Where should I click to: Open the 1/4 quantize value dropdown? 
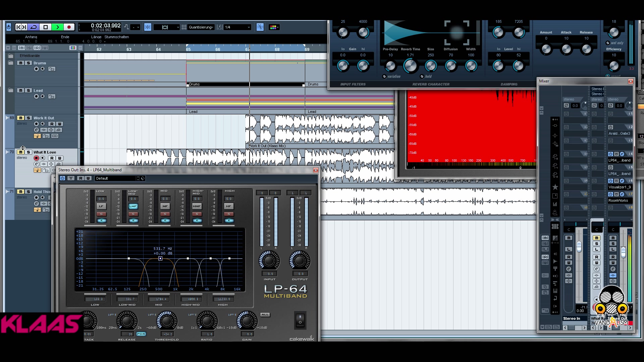[237, 27]
